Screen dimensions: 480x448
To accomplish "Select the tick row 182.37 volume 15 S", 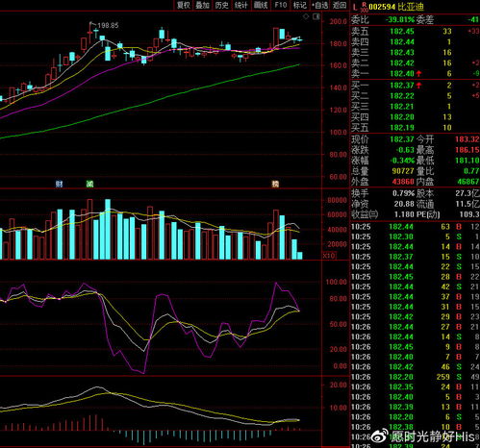I will tap(415, 257).
